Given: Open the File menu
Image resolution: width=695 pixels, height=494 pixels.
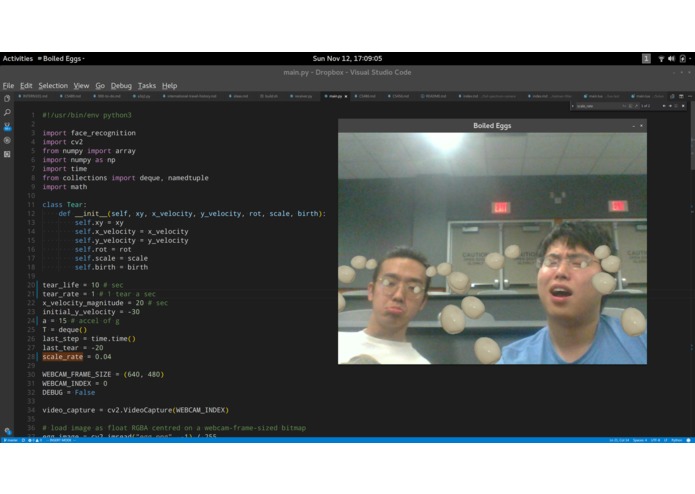Looking at the screenshot, I should click(8, 86).
